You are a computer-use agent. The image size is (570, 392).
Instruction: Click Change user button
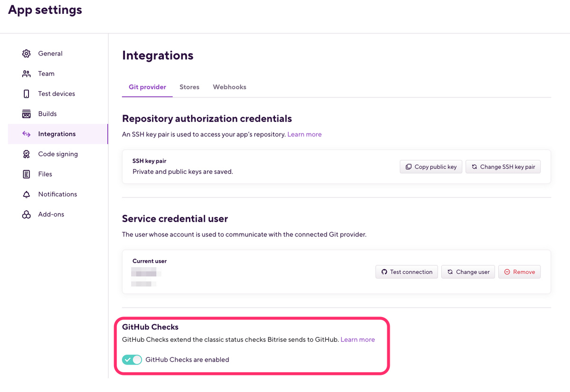click(468, 272)
